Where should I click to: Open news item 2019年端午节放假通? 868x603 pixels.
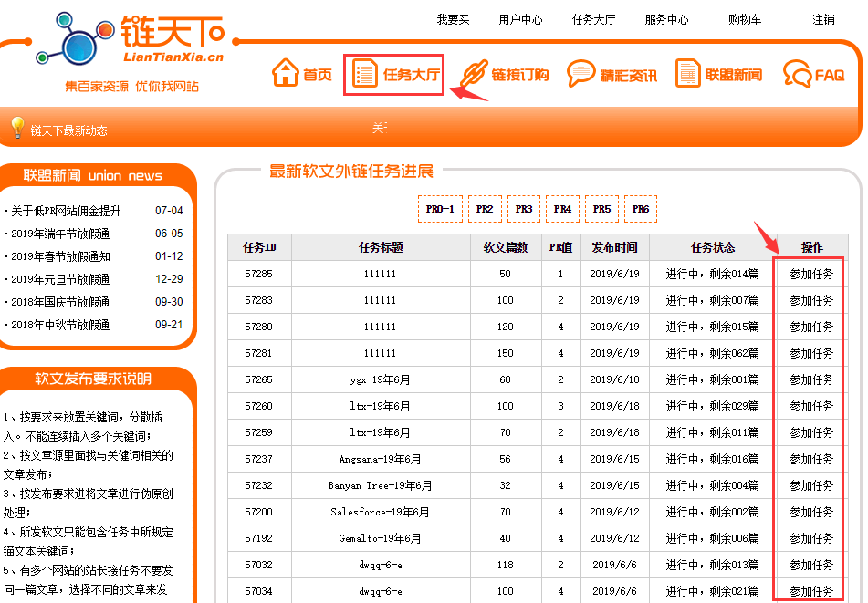pyautogui.click(x=60, y=234)
